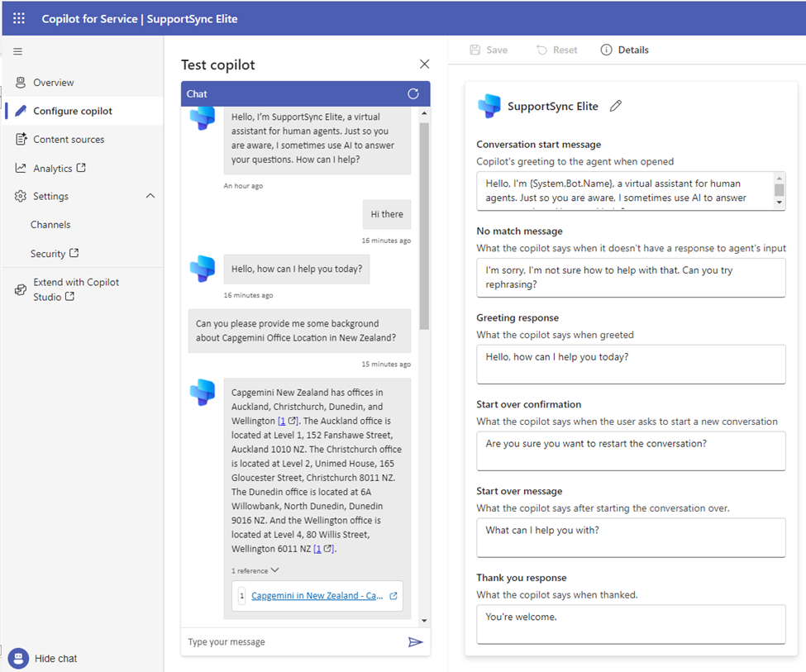806x672 pixels.
Task: Click the Overview sidebar icon
Action: [x=21, y=83]
